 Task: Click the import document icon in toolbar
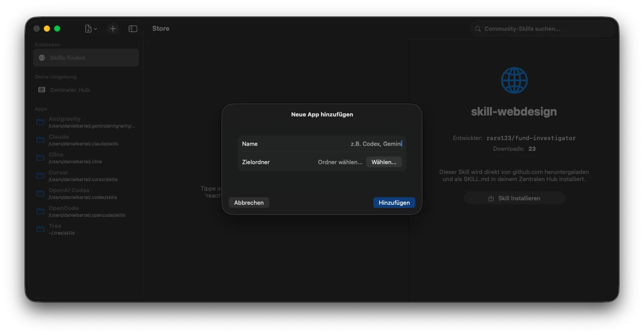click(x=88, y=29)
